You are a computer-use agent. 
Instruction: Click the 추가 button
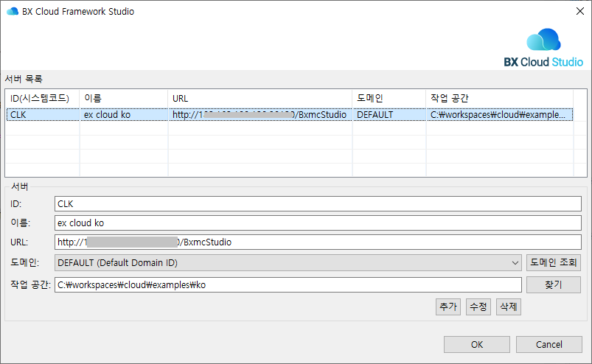tap(448, 307)
